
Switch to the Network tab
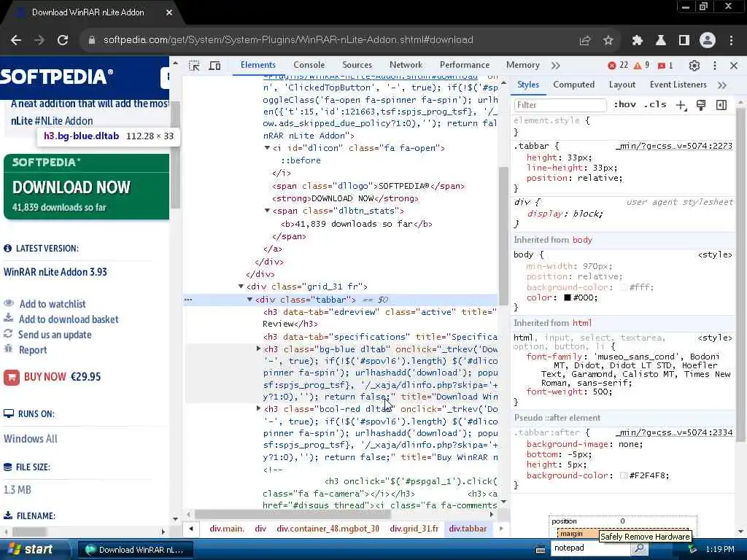(406, 65)
